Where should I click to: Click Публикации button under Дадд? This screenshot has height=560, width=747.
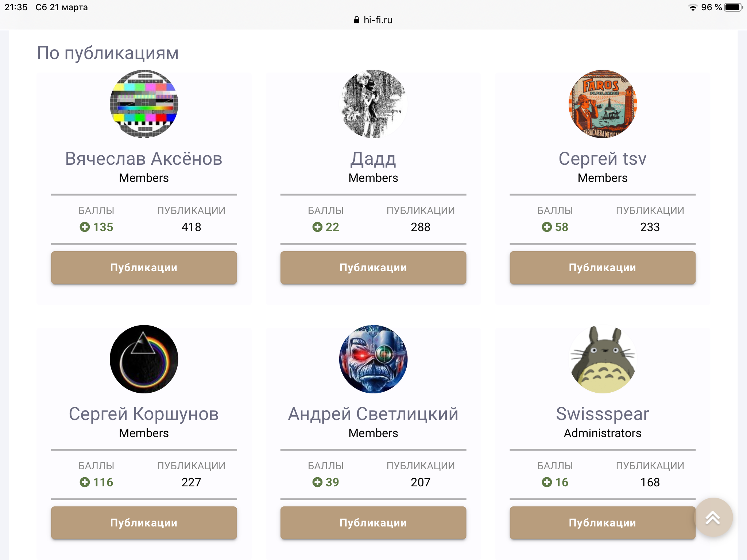[x=373, y=268]
